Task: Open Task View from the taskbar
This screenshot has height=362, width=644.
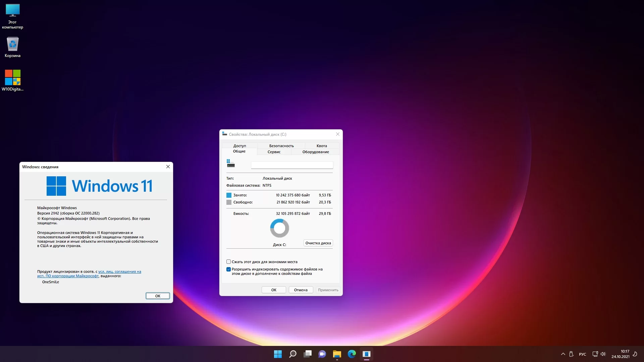Action: coord(307,354)
